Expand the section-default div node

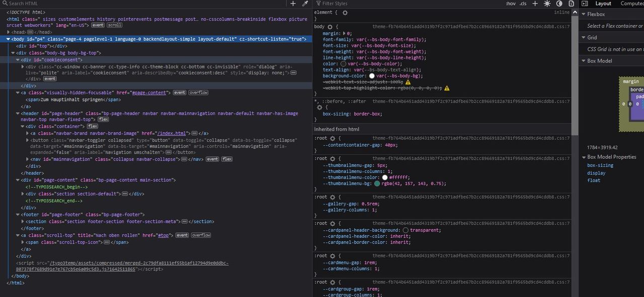tap(23, 194)
